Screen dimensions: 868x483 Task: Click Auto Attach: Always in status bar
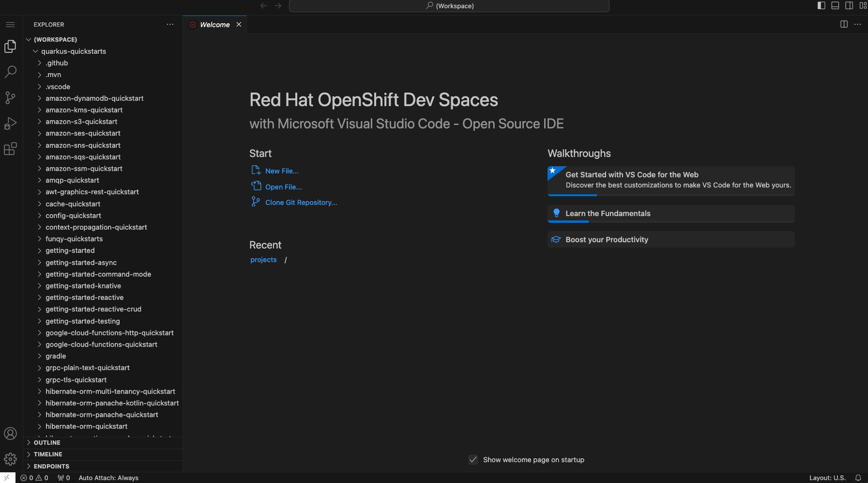click(108, 478)
